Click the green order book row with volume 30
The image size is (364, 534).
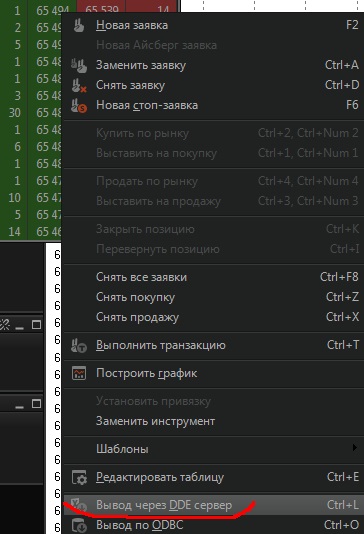coord(31,112)
